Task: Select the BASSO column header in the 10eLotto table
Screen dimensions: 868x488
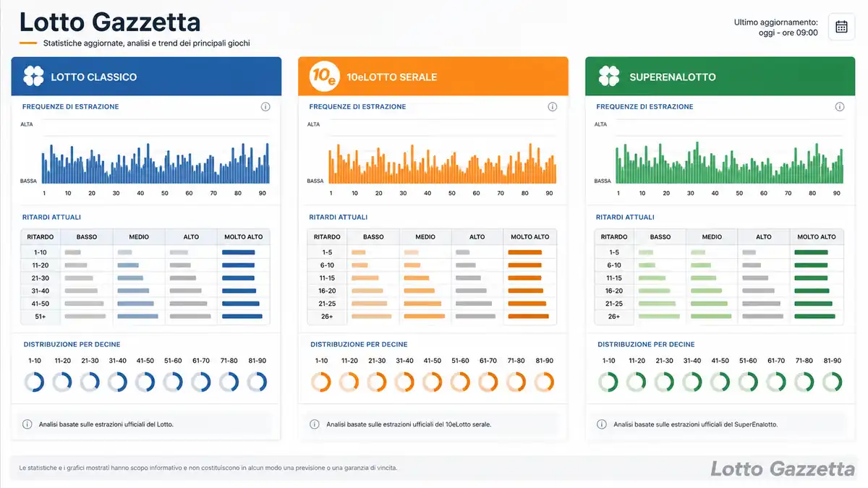Action: 373,237
